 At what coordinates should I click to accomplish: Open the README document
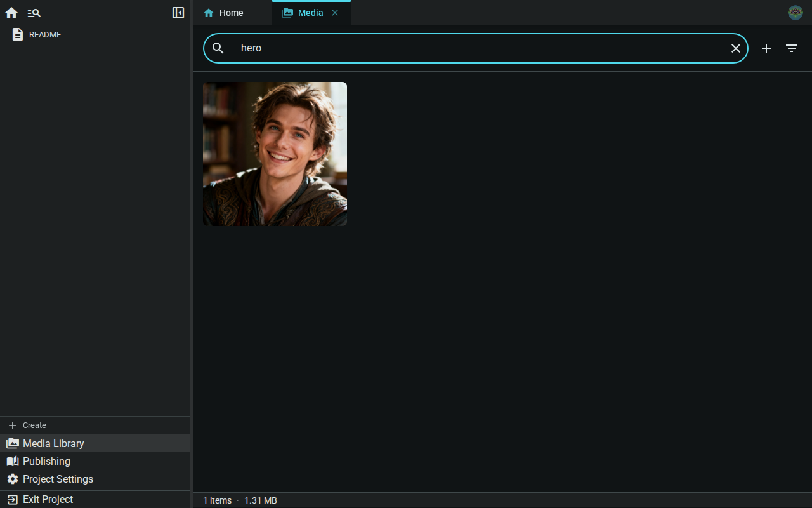pos(95,35)
